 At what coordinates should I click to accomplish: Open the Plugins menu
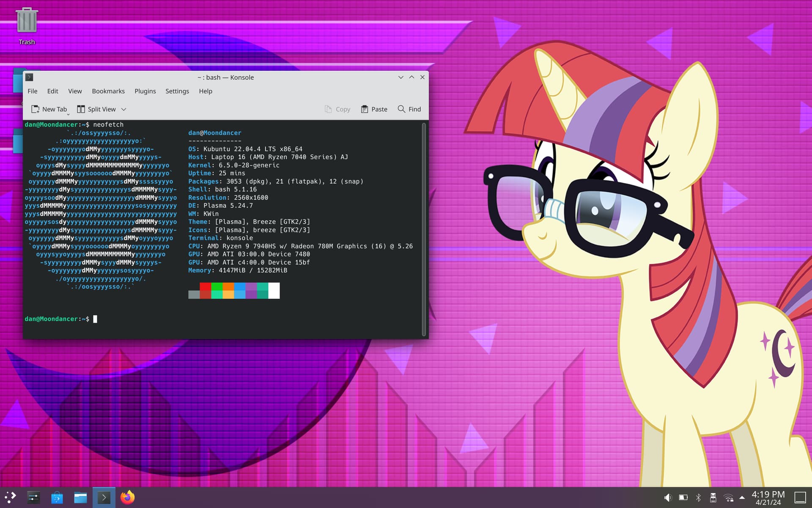coord(145,91)
